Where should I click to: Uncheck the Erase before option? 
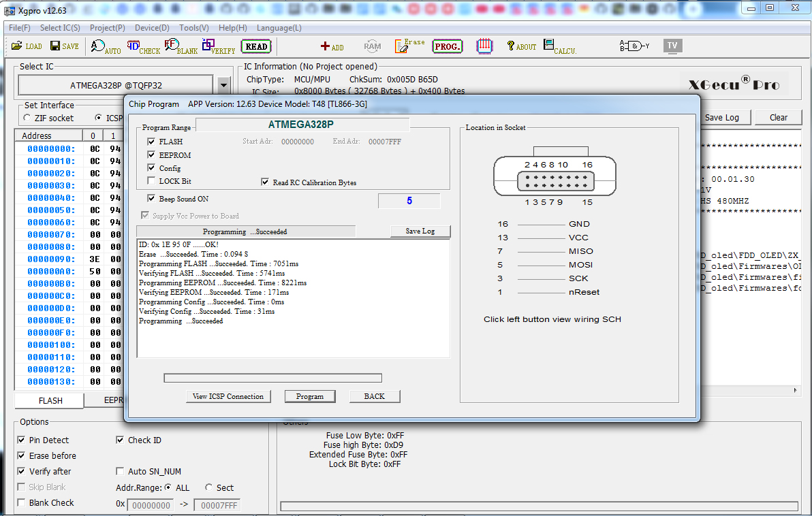point(21,455)
